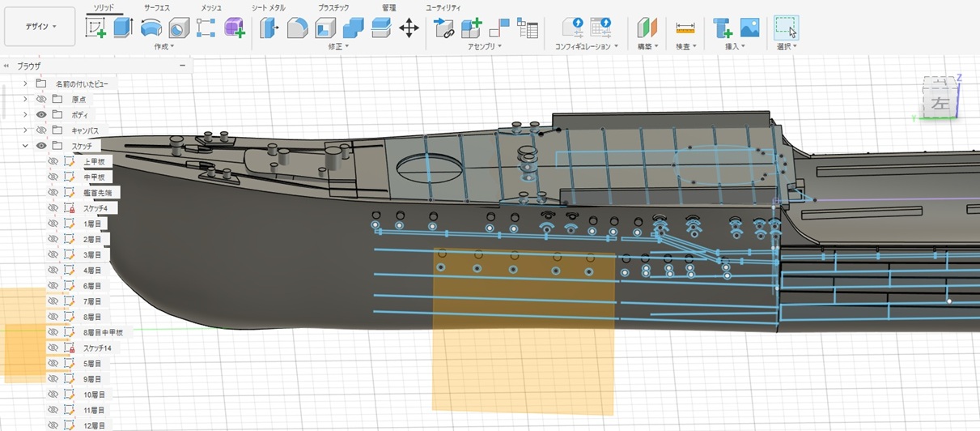Expand the 原点 folder in the browser

(25, 99)
